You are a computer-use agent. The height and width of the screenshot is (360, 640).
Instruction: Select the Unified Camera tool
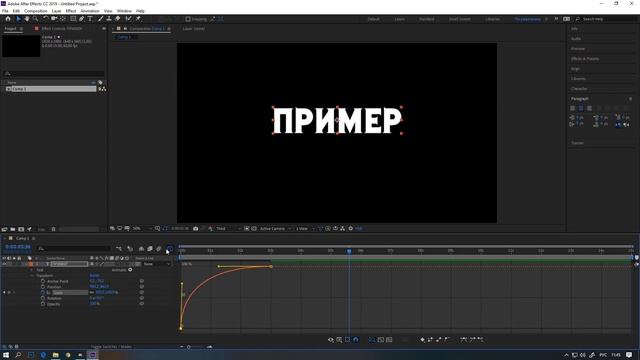click(54, 19)
